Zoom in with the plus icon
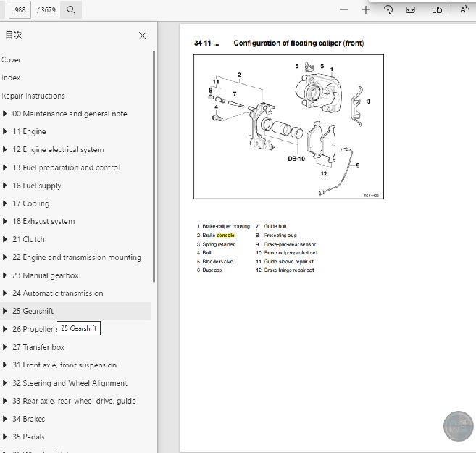The image size is (476, 453). (366, 9)
